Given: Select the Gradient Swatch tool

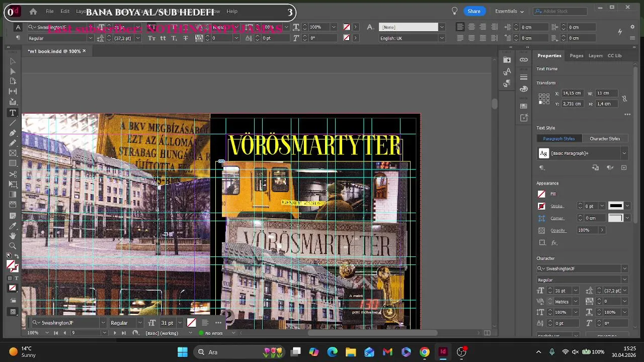Looking at the screenshot, I should click(x=13, y=195).
